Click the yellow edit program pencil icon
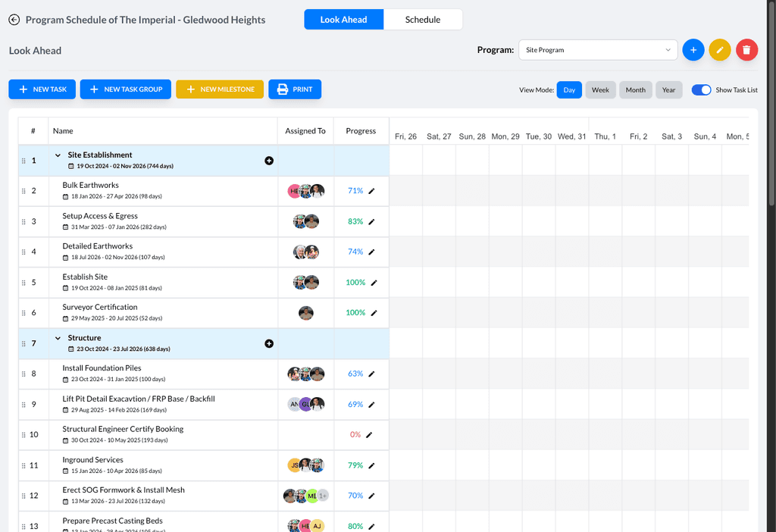This screenshot has height=532, width=776. (720, 49)
